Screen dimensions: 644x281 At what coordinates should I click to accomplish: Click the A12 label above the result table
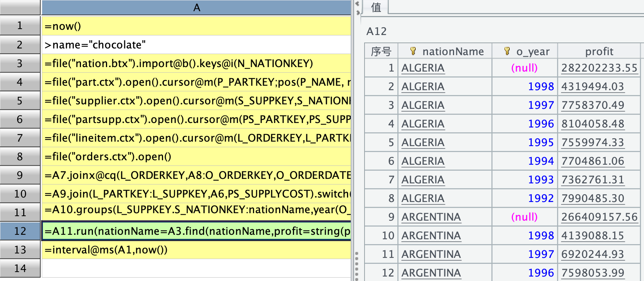(x=376, y=31)
